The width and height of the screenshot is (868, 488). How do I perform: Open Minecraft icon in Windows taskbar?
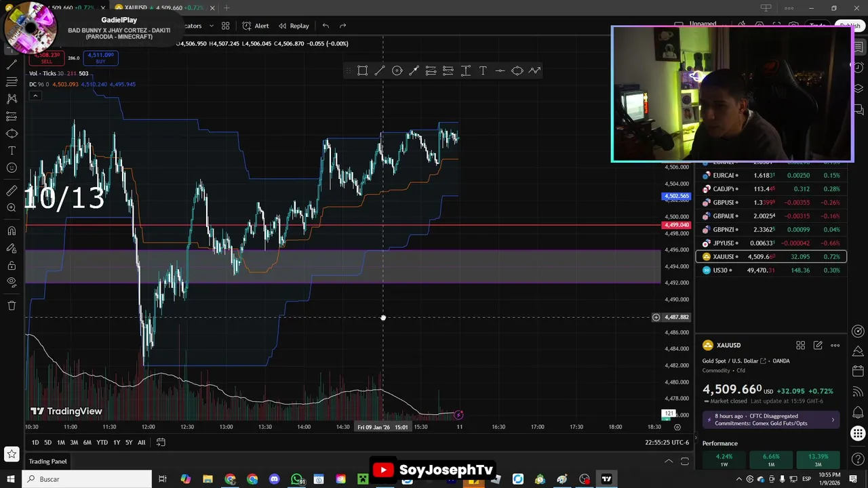[363, 479]
